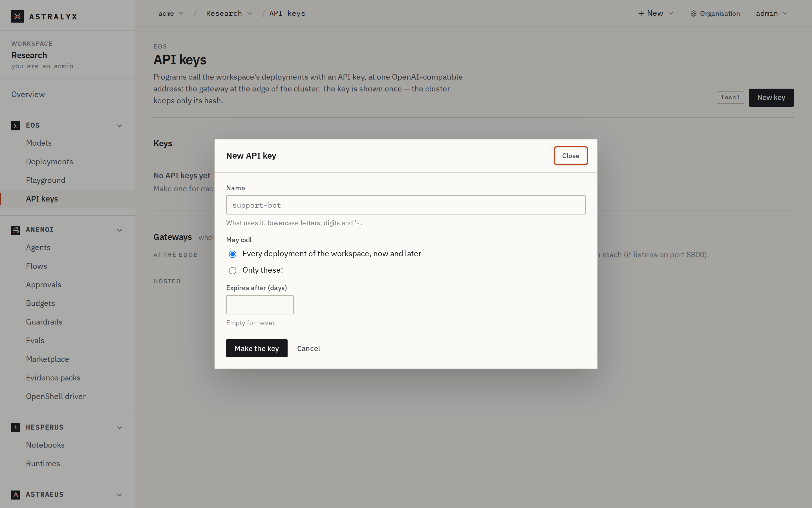
Task: Open Notebooks in the sidebar
Action: (x=45, y=445)
